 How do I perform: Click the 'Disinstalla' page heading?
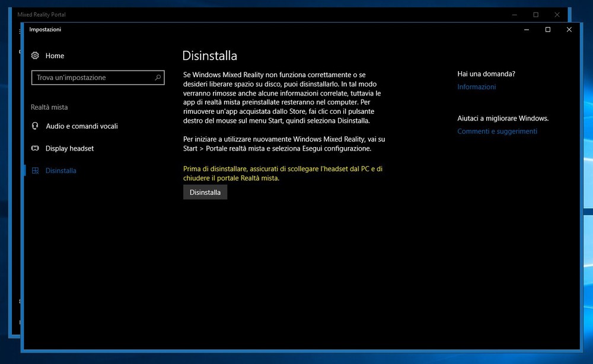[209, 56]
